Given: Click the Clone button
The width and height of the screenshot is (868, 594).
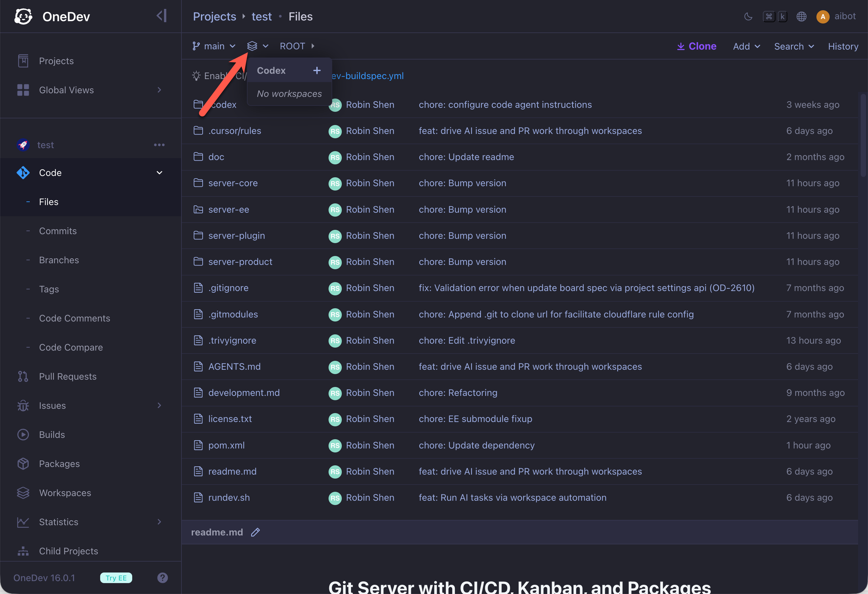Looking at the screenshot, I should point(696,46).
